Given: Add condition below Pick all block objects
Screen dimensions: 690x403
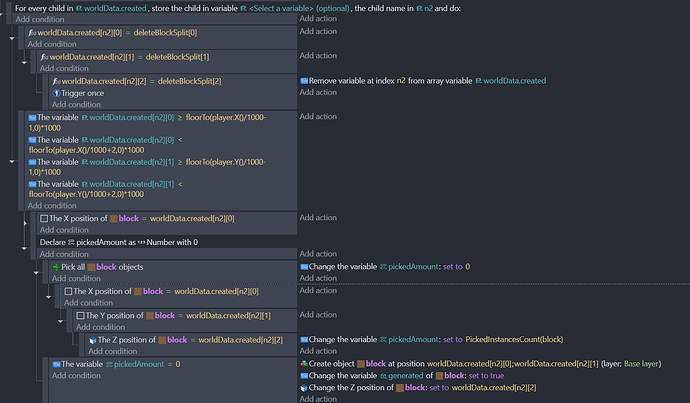Looking at the screenshot, I should pos(76,278).
